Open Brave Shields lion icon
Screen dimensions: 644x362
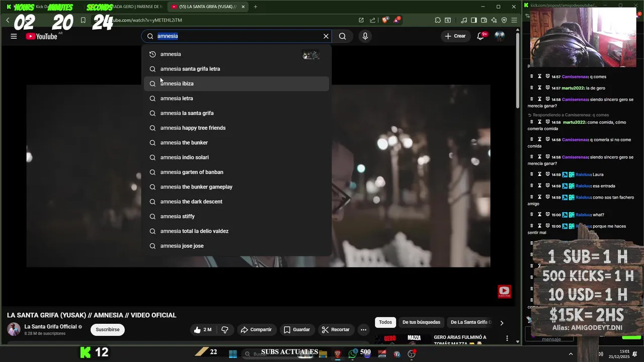coord(385,20)
